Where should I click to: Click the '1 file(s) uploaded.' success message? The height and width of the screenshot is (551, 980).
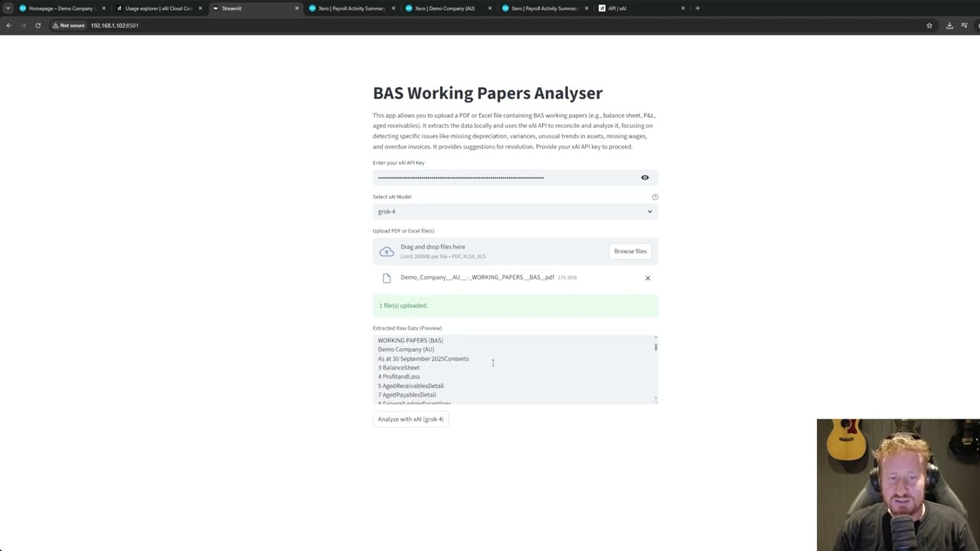click(515, 305)
